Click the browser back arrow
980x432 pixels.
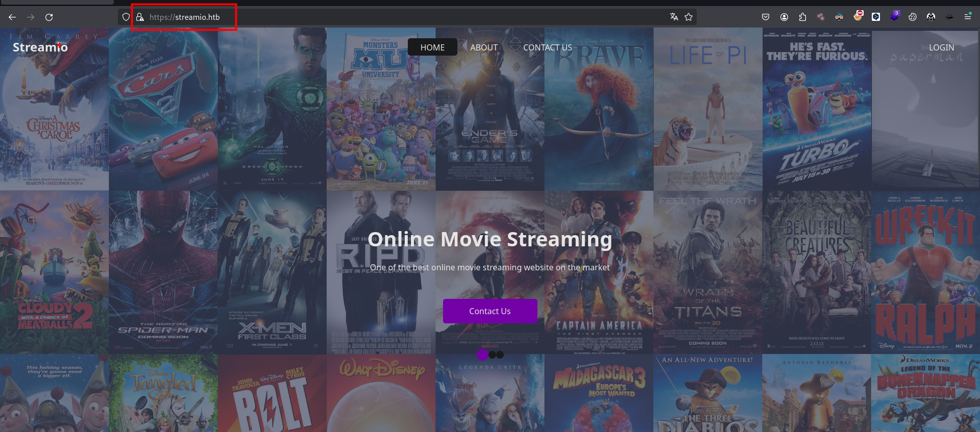[x=12, y=17]
